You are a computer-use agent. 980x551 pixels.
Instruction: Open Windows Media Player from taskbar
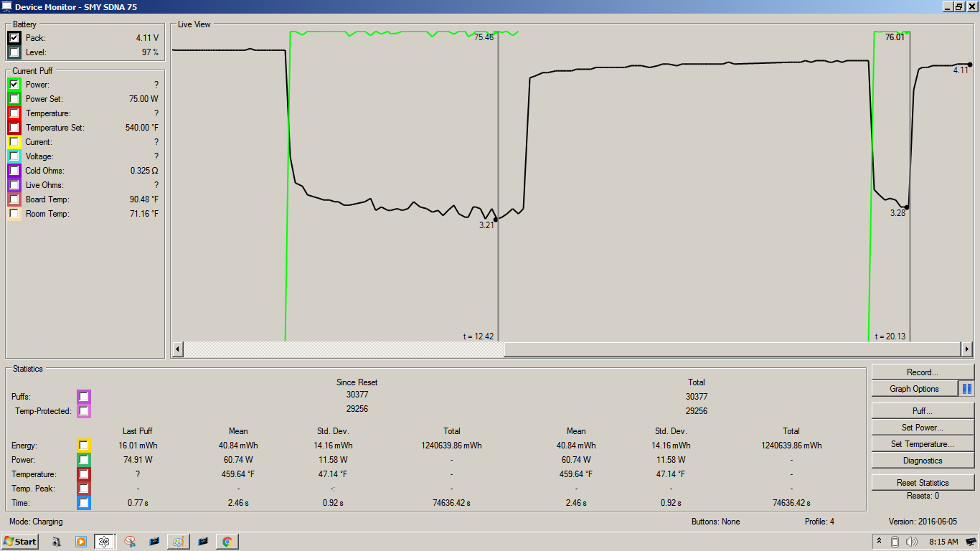80,542
